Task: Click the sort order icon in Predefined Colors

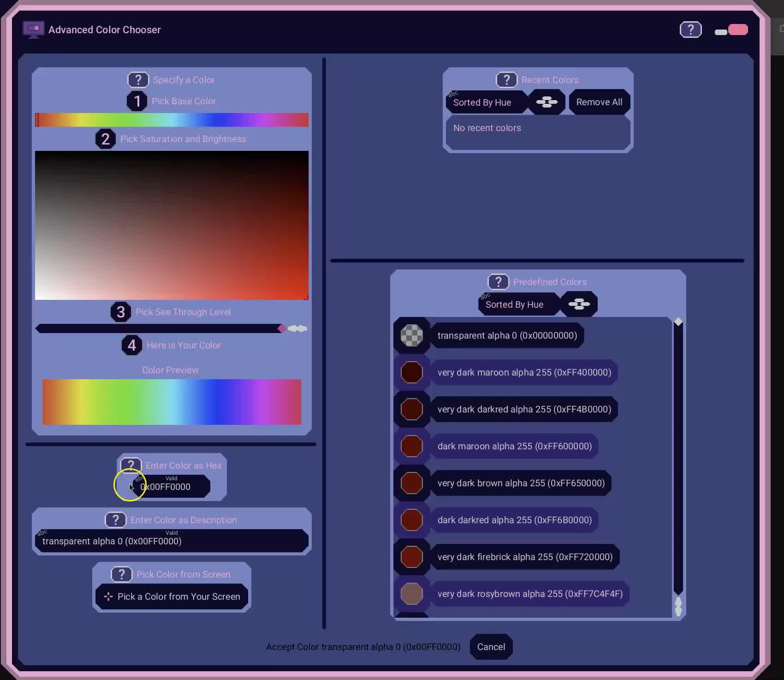Action: pyautogui.click(x=579, y=304)
